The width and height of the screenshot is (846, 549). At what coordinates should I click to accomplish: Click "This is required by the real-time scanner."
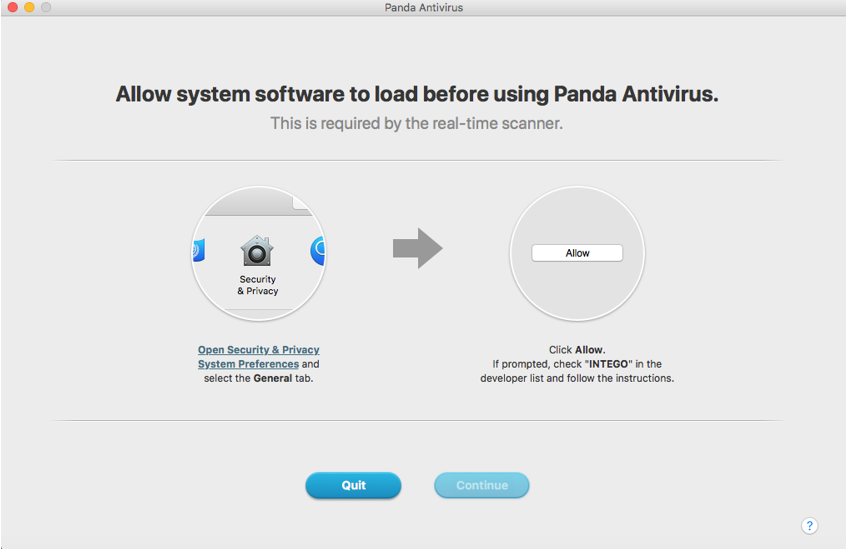point(417,123)
